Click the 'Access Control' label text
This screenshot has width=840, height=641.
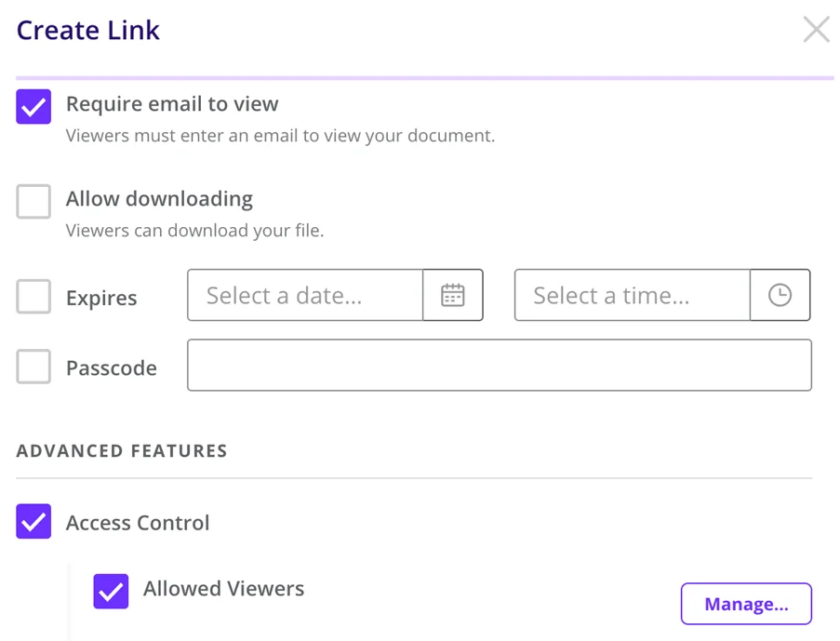(x=138, y=523)
